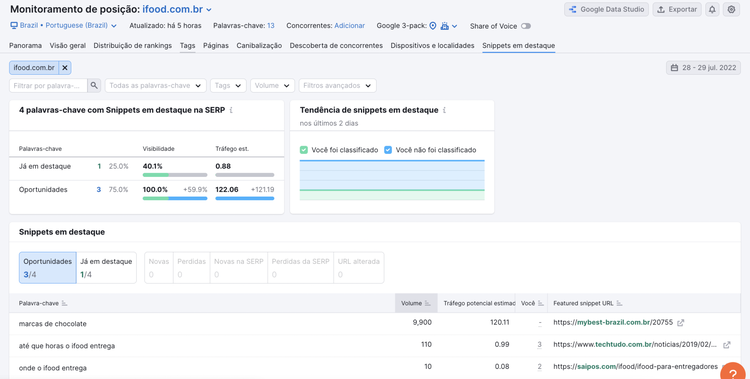Select Oportunidades 3/4 filter tab
This screenshot has height=379, width=750.
click(x=48, y=268)
